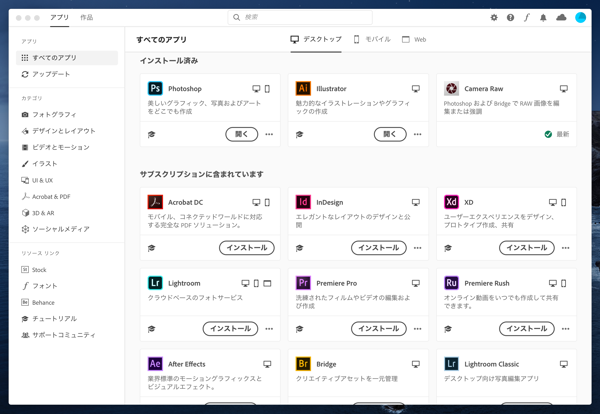600x414 pixels.
Task: Click 開く button for Illustrator
Action: point(390,134)
